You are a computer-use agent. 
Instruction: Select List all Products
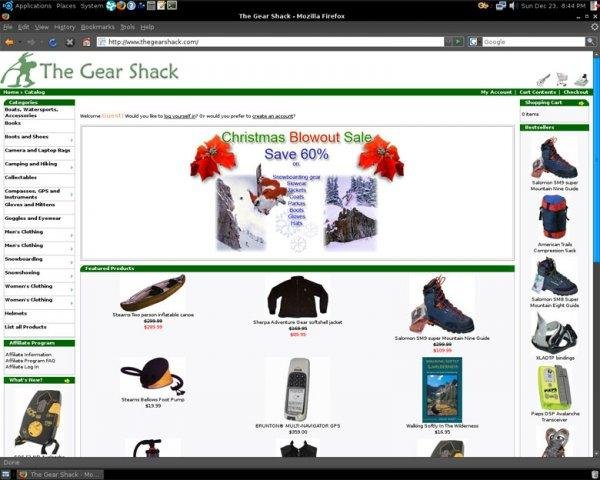click(x=26, y=327)
